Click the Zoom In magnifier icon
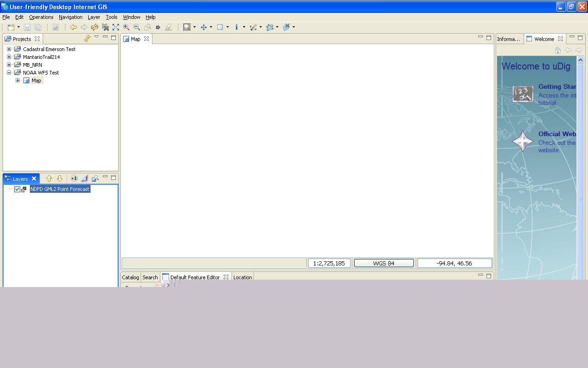Screen dimensions: 588x368 click(126, 27)
